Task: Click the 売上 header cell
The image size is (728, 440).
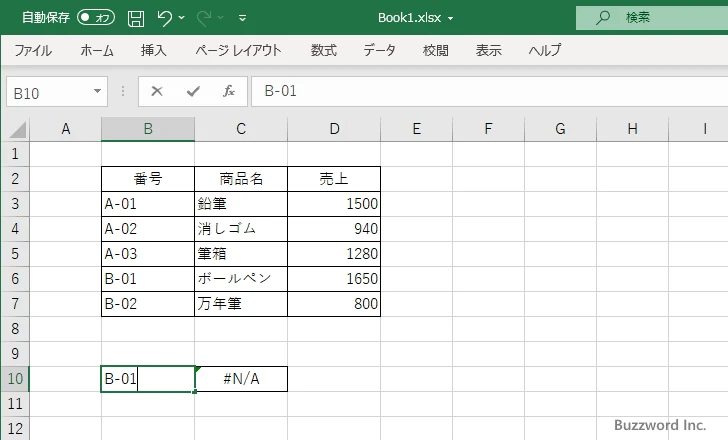Action: tap(334, 179)
